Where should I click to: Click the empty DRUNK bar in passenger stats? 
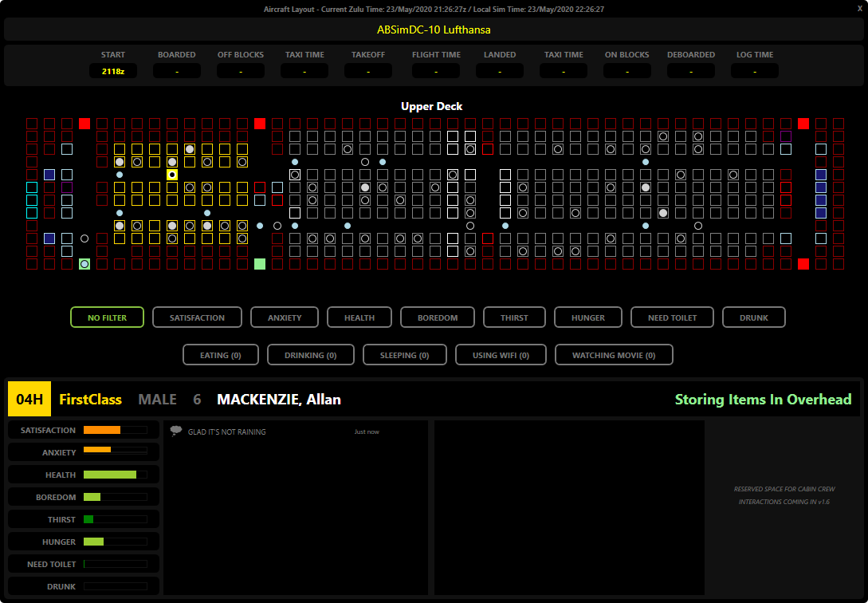coord(115,586)
